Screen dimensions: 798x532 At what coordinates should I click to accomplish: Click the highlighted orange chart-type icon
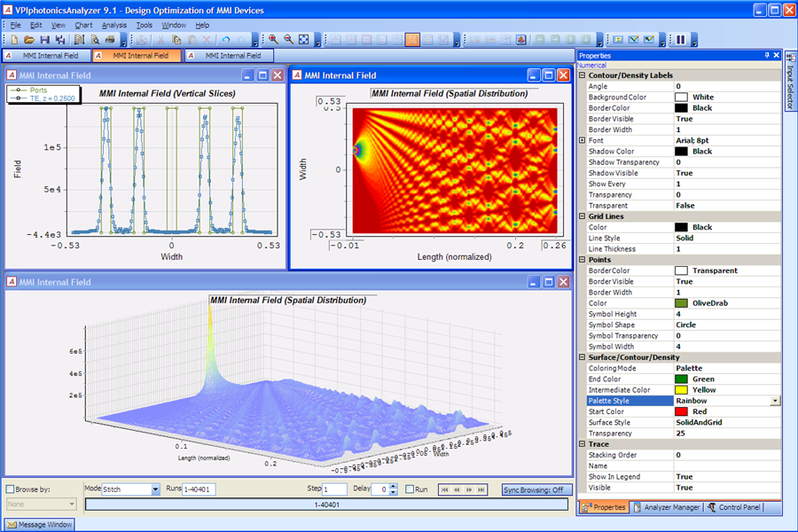pyautogui.click(x=412, y=40)
